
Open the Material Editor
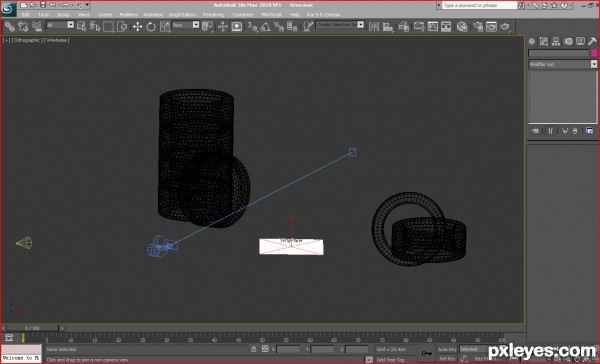[x=462, y=26]
